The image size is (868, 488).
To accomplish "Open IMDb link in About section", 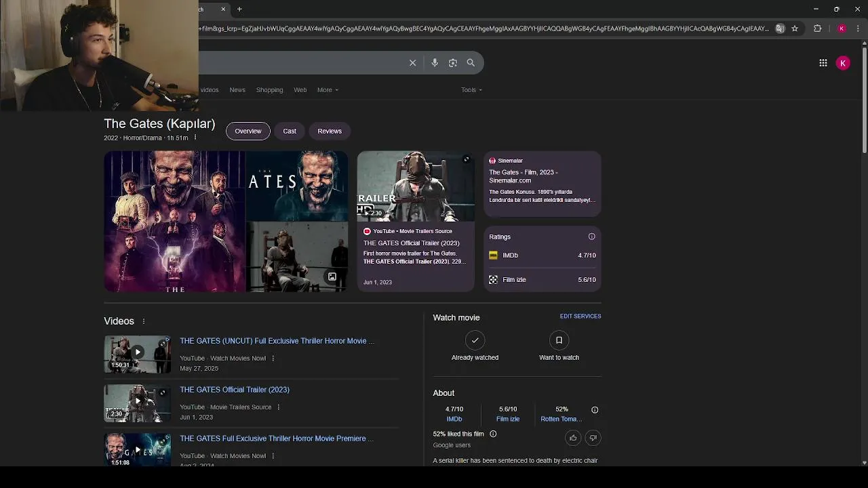I will 454,419.
